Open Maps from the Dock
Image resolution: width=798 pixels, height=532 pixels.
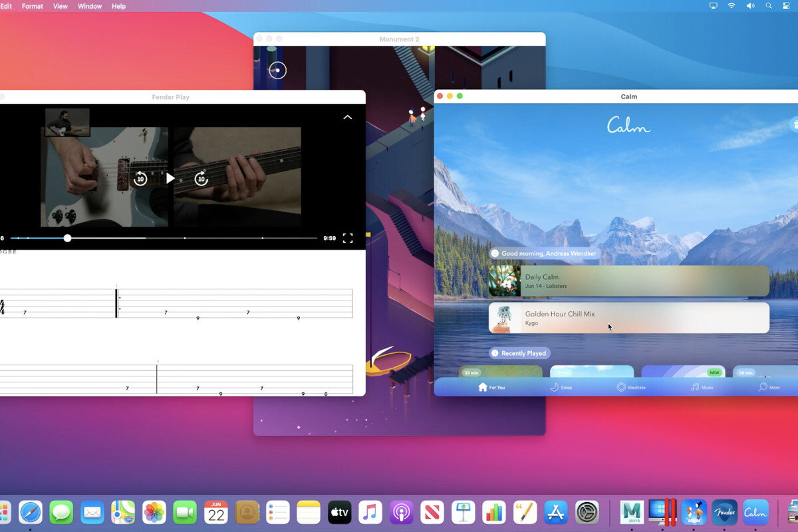pyautogui.click(x=123, y=512)
